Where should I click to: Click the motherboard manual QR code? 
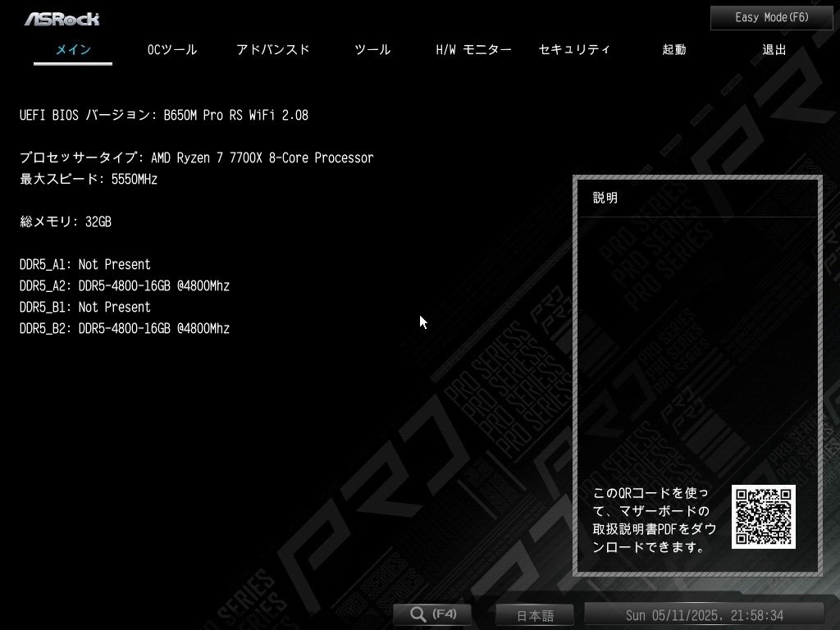764,517
